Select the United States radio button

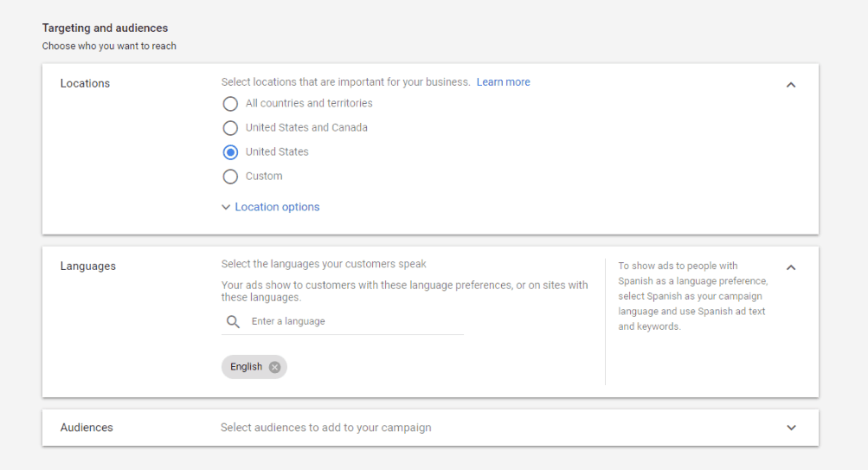230,152
